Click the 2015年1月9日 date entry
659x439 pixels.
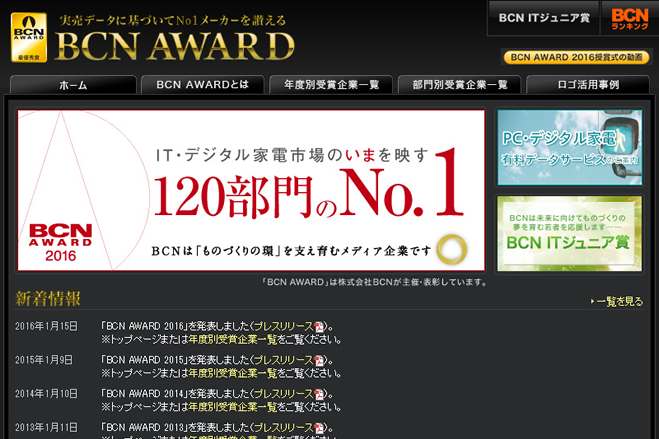44,360
